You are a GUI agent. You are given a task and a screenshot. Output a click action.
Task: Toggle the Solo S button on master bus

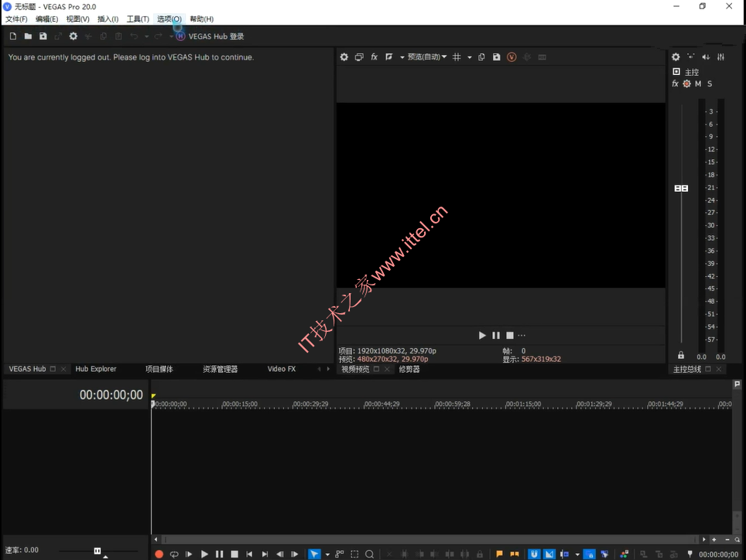(710, 84)
